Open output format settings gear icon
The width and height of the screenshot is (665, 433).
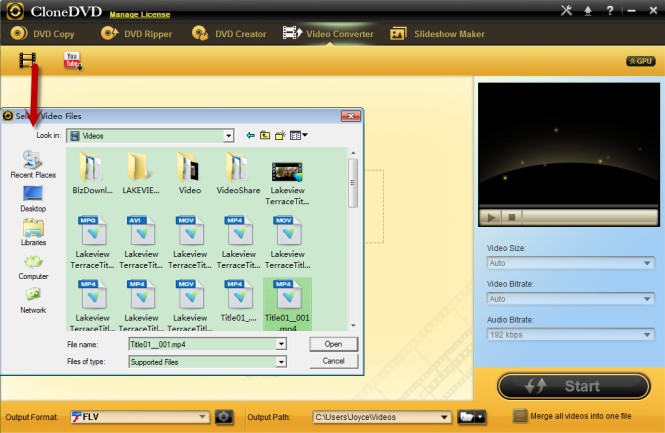point(224,417)
